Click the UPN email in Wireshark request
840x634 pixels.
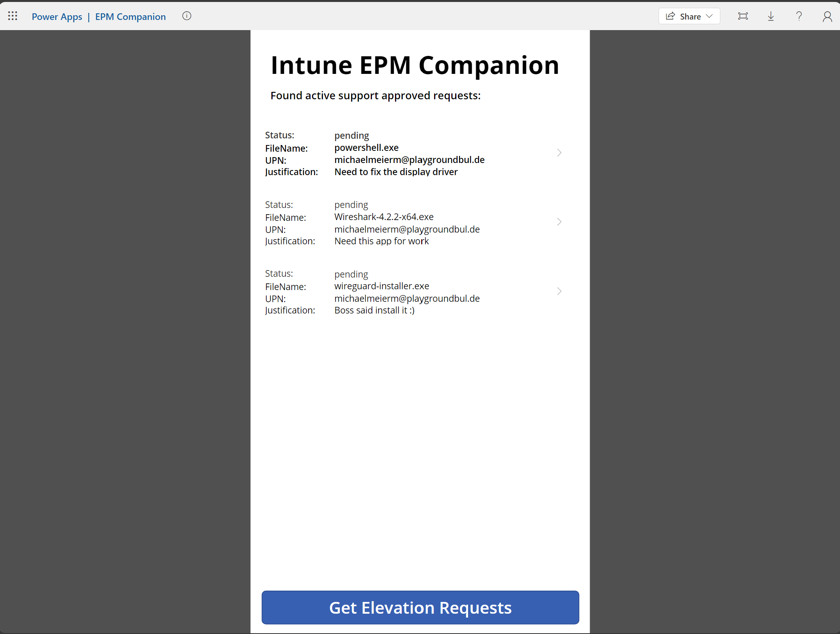407,229
